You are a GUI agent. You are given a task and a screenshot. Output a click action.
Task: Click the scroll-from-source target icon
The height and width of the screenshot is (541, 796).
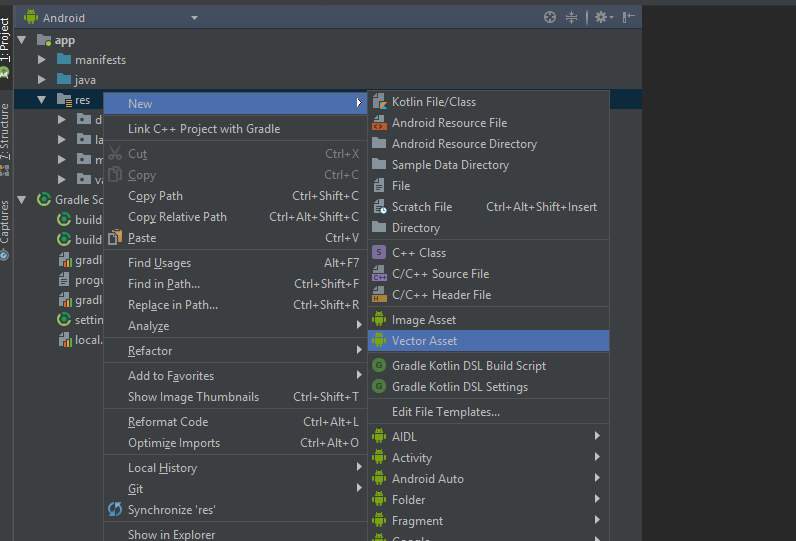(x=549, y=17)
